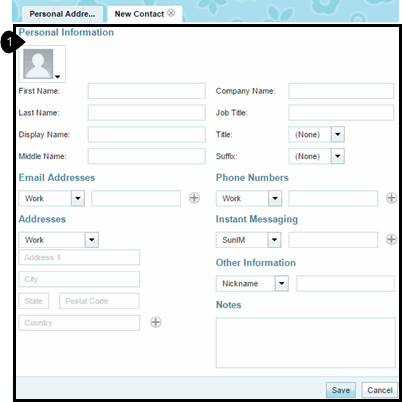Switch to Personal Address Book tab
The image size is (404, 402).
[x=62, y=14]
